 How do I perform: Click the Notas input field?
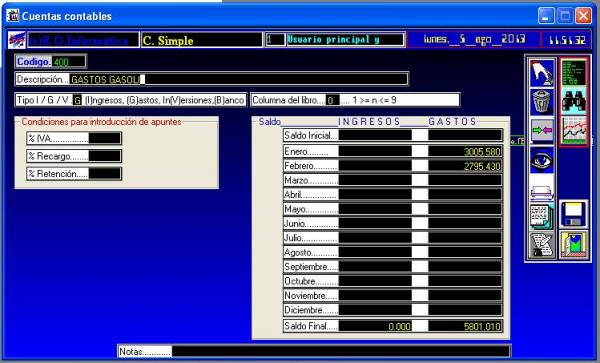pos(341,351)
